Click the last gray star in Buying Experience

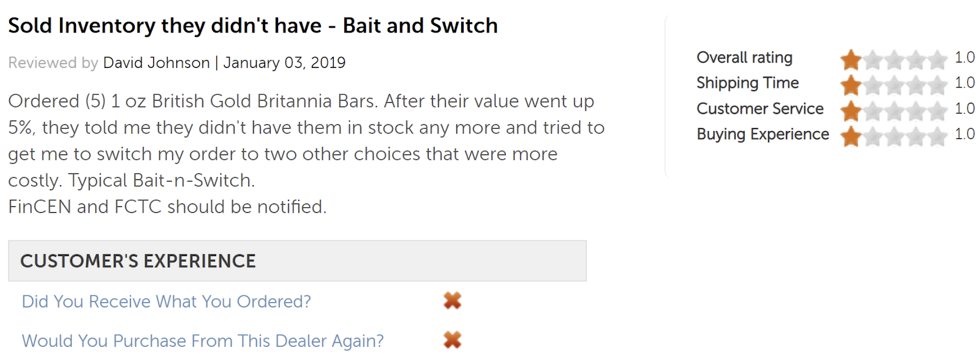[x=937, y=137]
